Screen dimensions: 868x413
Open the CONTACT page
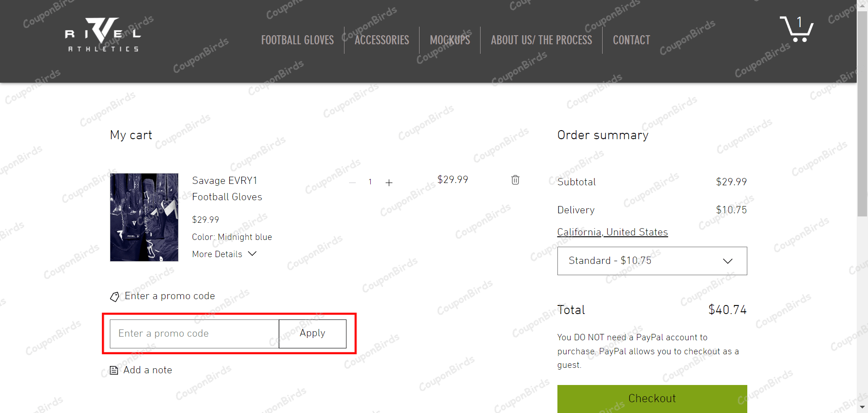tap(631, 40)
